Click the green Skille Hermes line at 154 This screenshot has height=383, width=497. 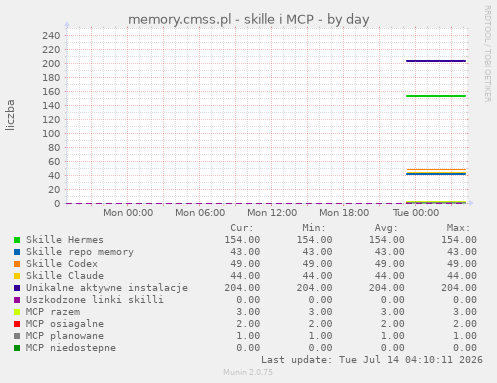coord(436,96)
